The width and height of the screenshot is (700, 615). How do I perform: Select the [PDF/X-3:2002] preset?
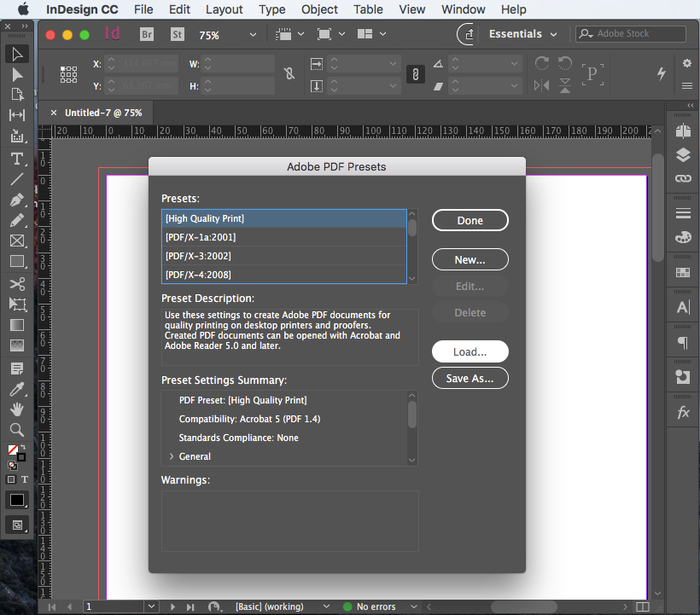284,256
